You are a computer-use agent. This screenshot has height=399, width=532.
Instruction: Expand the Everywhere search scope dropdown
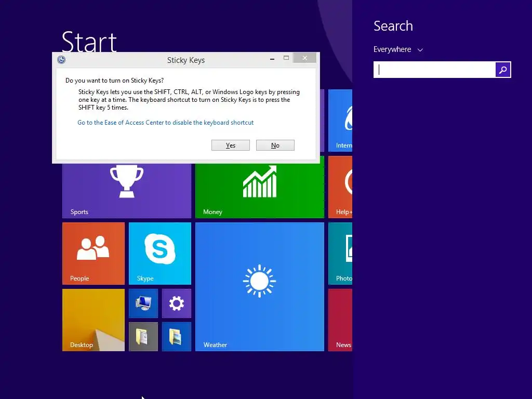click(x=398, y=49)
